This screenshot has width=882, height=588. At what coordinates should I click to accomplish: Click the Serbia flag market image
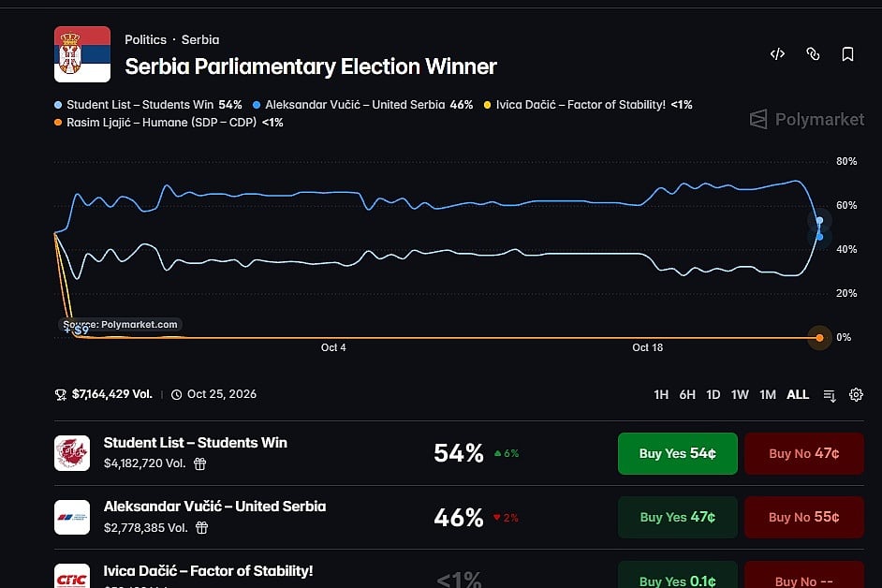click(82, 54)
